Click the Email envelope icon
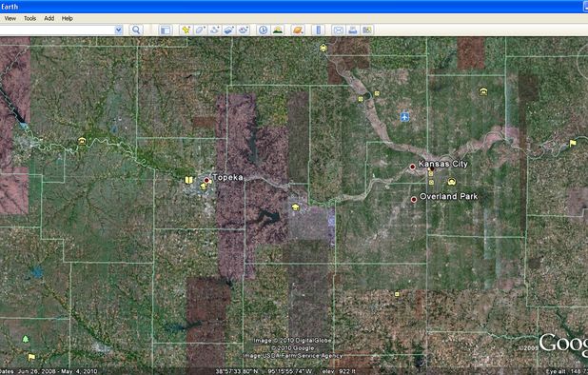 (x=339, y=30)
